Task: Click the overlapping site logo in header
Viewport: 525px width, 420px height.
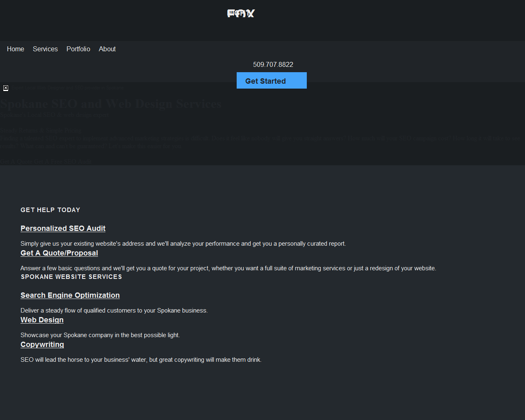Action: pos(241,14)
